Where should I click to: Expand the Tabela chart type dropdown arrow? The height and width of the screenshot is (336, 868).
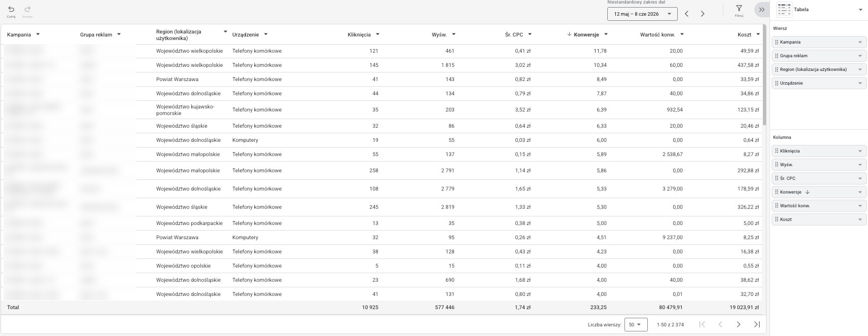click(x=860, y=10)
